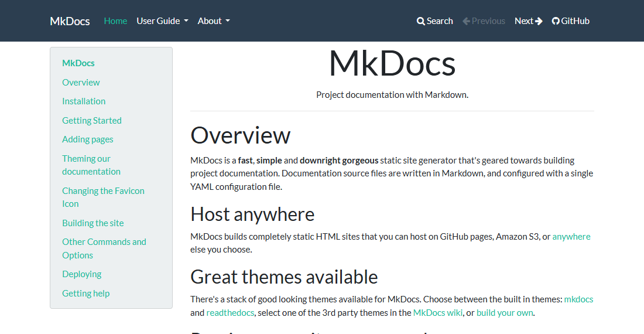Open Getting help sidebar link
Image resolution: width=644 pixels, height=334 pixels.
(86, 294)
